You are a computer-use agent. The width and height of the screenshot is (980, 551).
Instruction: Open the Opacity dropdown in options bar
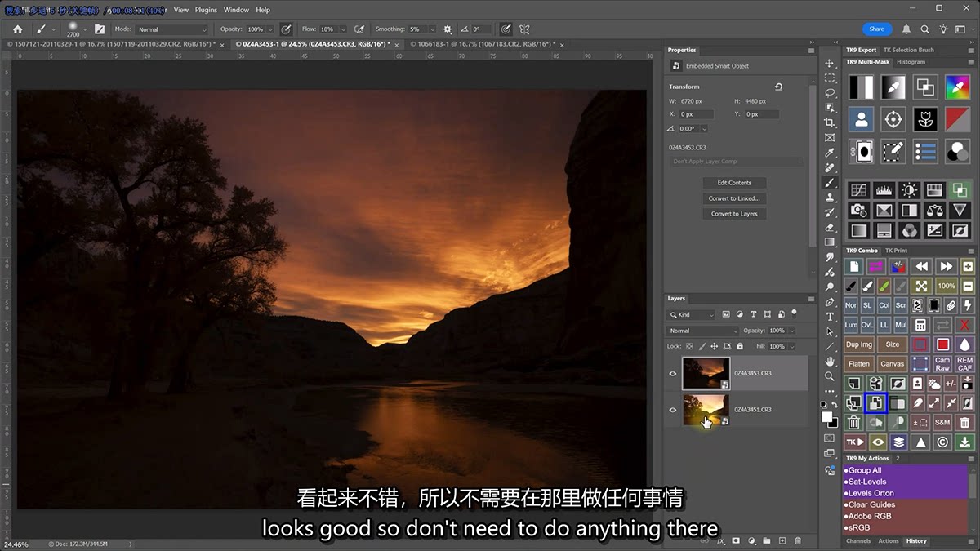(x=271, y=29)
